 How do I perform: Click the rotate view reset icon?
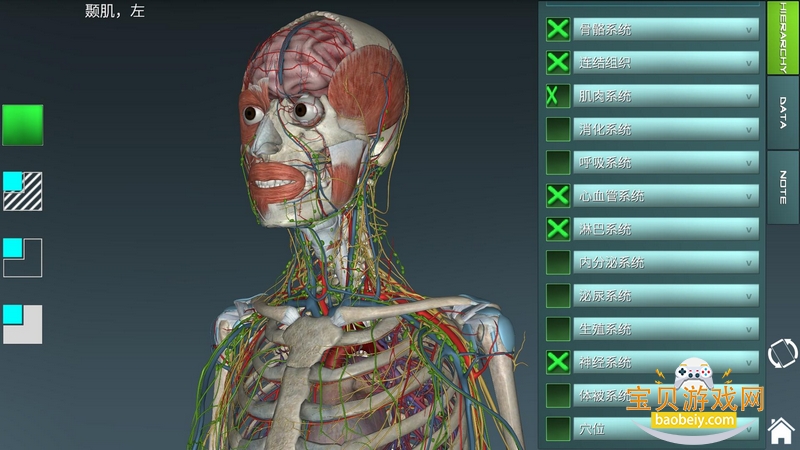782,354
